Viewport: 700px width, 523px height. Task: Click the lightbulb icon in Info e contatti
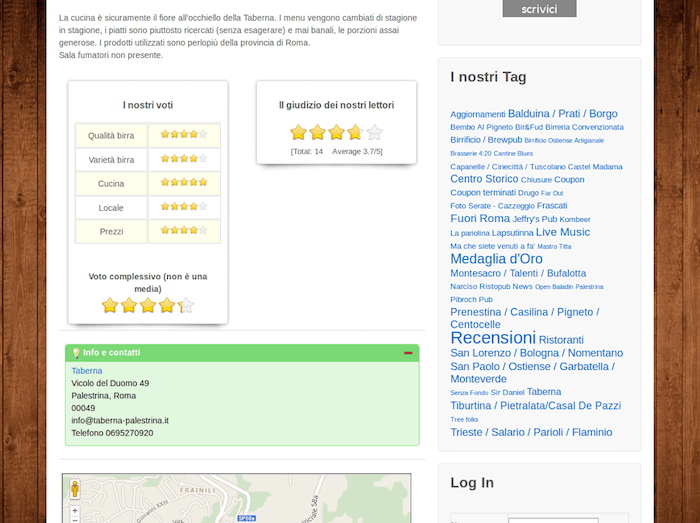76,353
